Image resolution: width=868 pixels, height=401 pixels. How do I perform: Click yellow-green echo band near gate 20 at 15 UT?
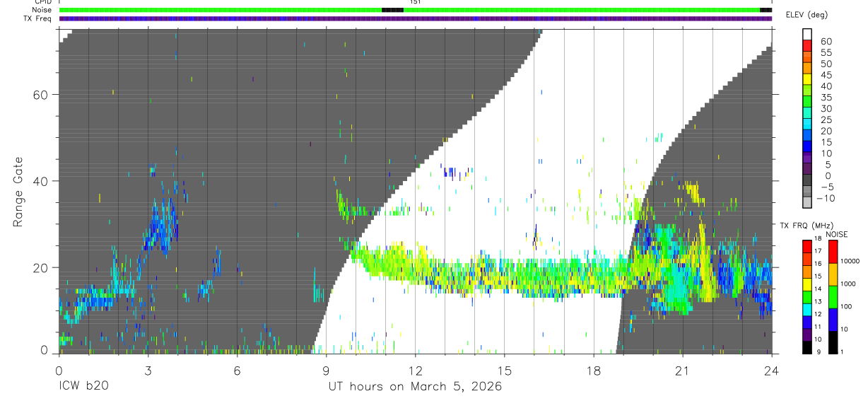pos(504,277)
